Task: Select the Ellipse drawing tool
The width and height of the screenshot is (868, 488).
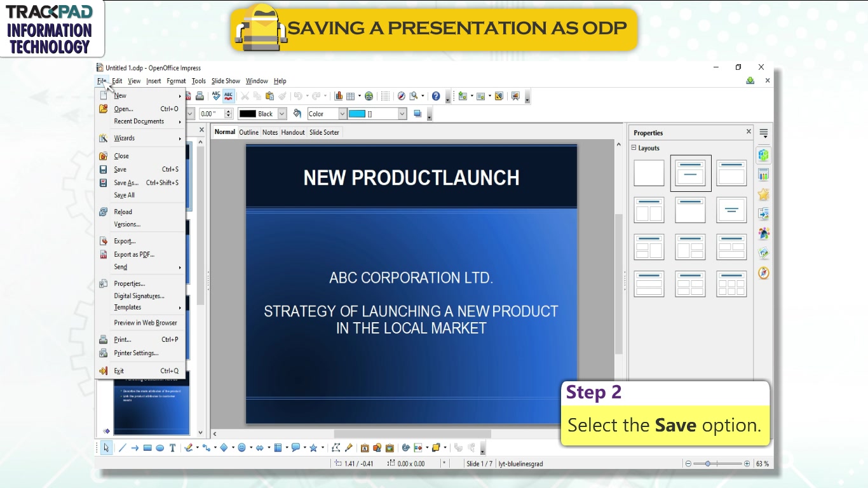Action: tap(160, 448)
